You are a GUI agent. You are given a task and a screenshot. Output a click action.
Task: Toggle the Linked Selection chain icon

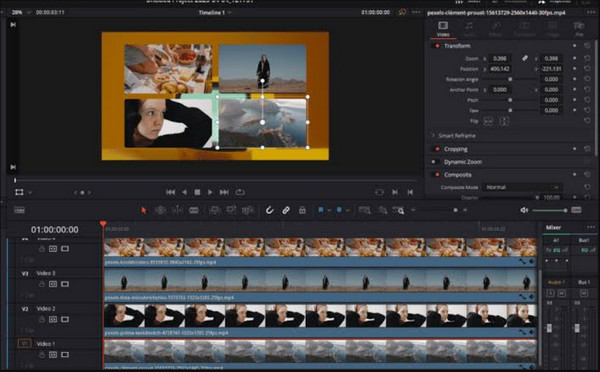point(286,210)
